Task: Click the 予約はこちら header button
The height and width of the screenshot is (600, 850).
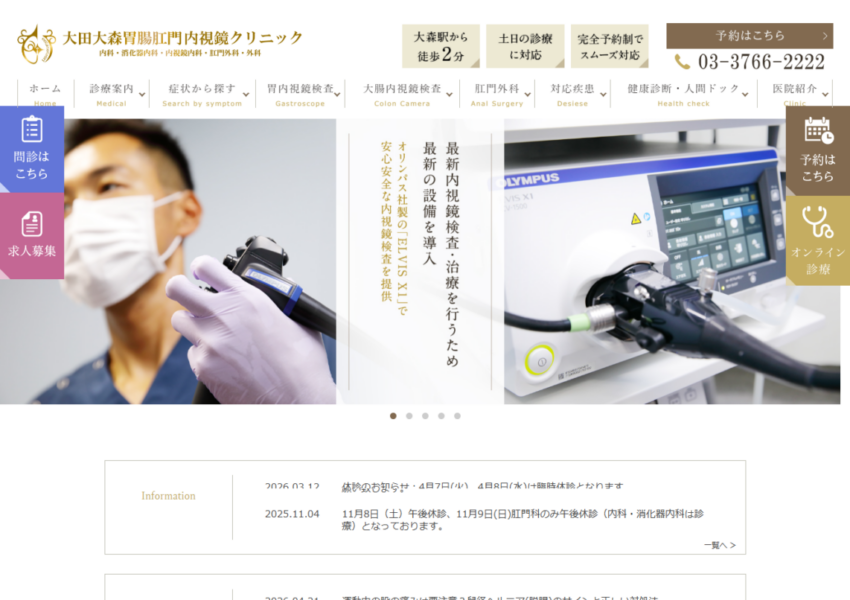Action: click(750, 36)
